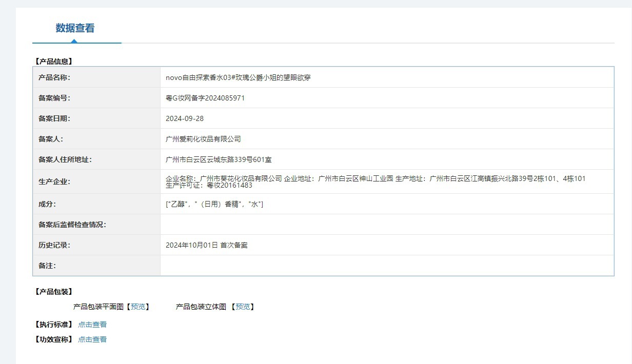This screenshot has width=632, height=364.
Task: Click the 备案日期 label cell
Action: click(96, 118)
